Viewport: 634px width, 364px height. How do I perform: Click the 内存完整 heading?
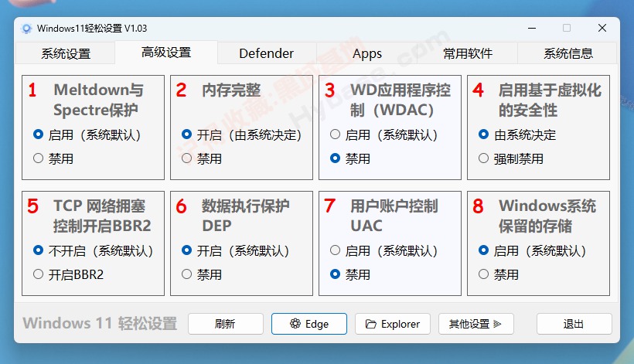click(x=231, y=90)
